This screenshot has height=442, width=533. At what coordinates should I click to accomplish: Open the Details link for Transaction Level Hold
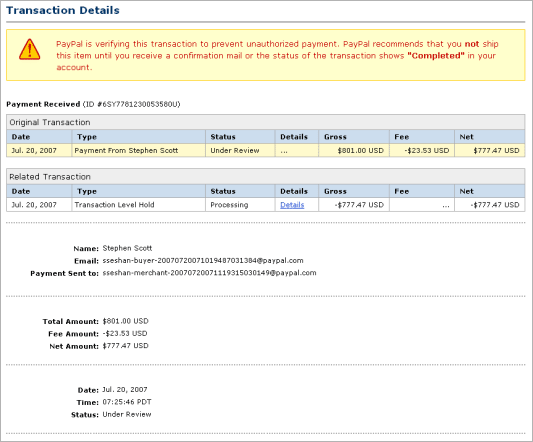pos(292,205)
